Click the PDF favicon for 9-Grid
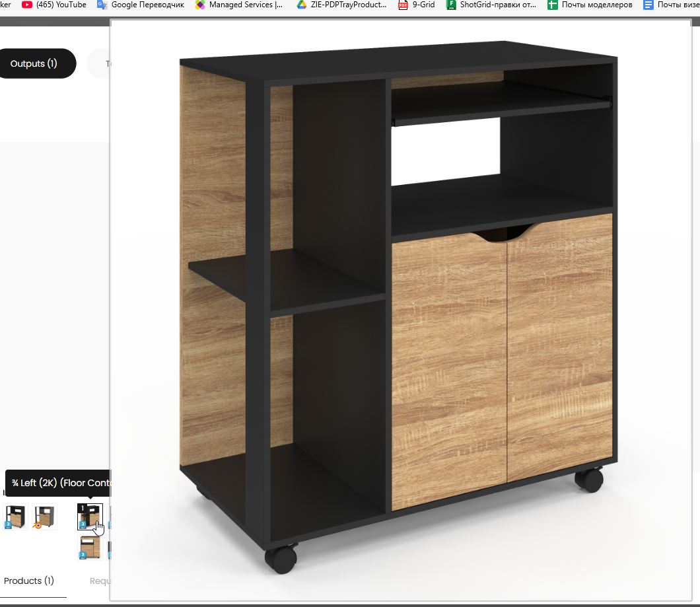 [403, 5]
